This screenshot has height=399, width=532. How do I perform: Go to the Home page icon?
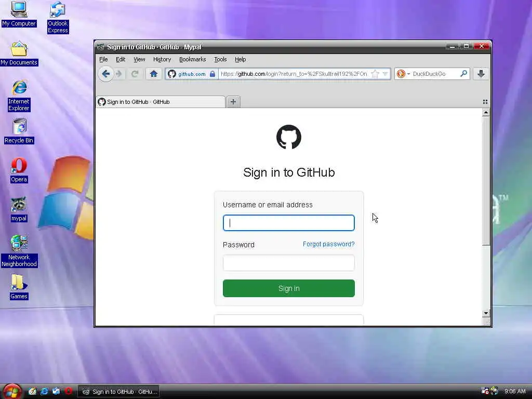tap(154, 74)
